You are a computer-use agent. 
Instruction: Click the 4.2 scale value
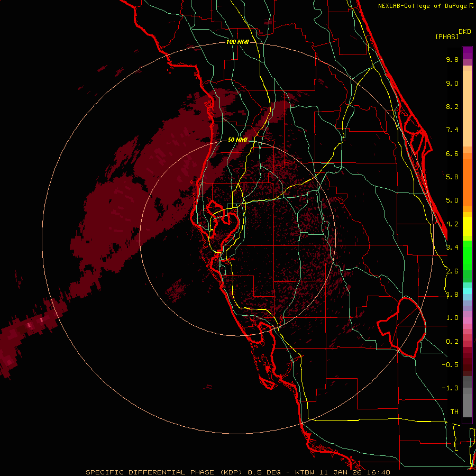point(452,224)
